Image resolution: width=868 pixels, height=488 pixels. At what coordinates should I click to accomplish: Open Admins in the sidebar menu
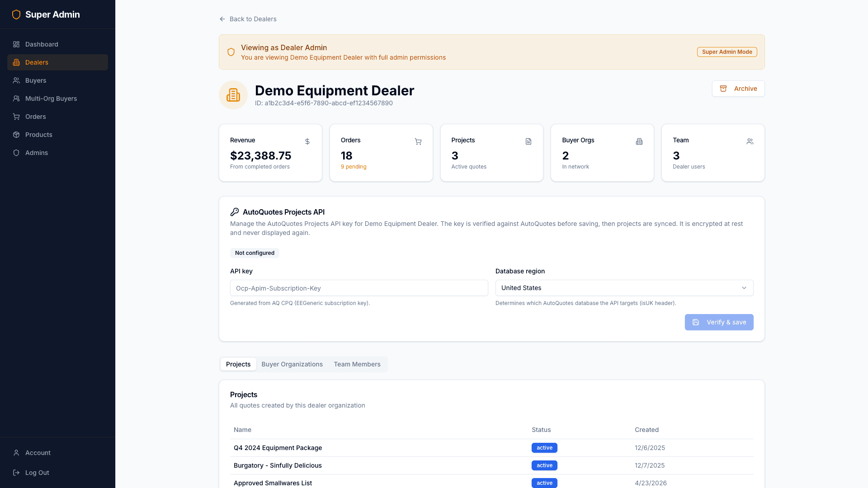pyautogui.click(x=57, y=153)
